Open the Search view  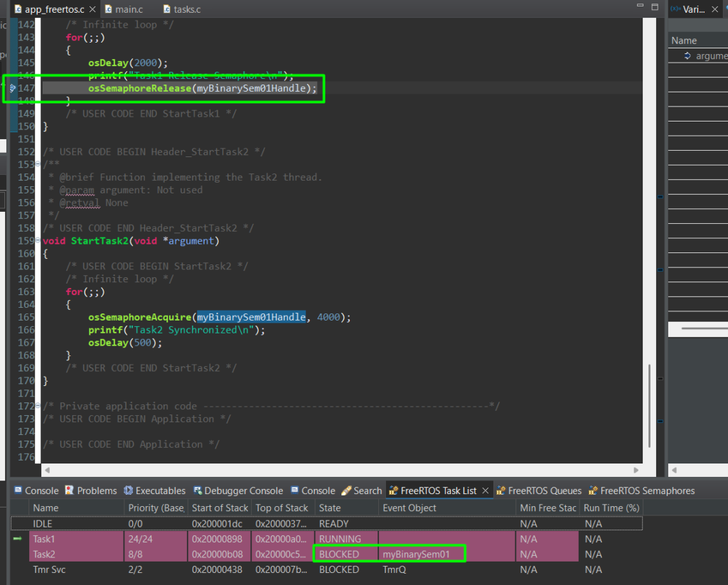367,490
